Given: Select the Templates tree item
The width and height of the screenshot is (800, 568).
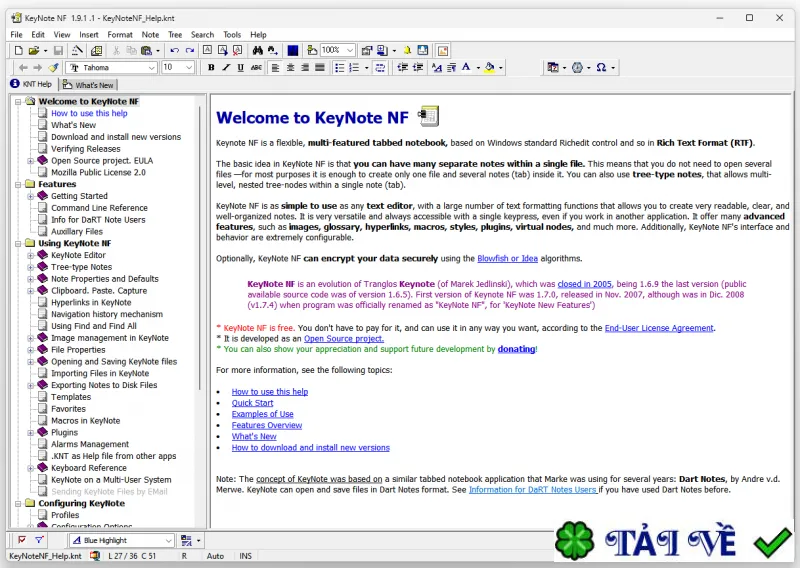Looking at the screenshot, I should 71,397.
